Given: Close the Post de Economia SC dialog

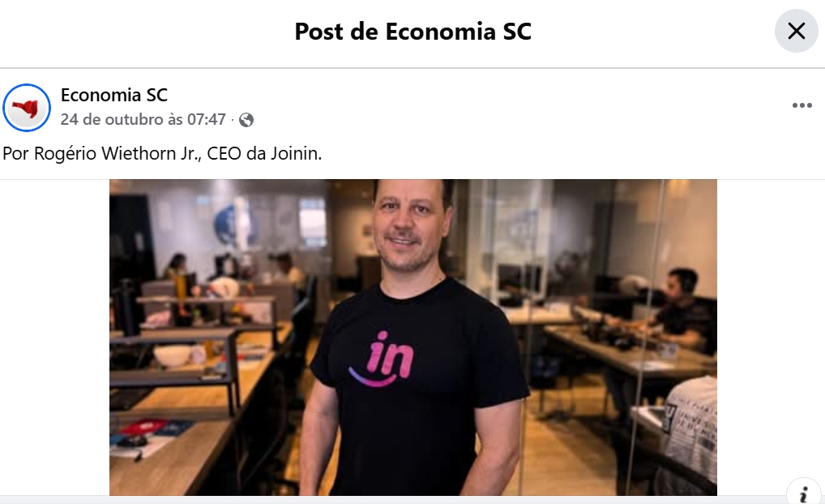Looking at the screenshot, I should click(796, 31).
